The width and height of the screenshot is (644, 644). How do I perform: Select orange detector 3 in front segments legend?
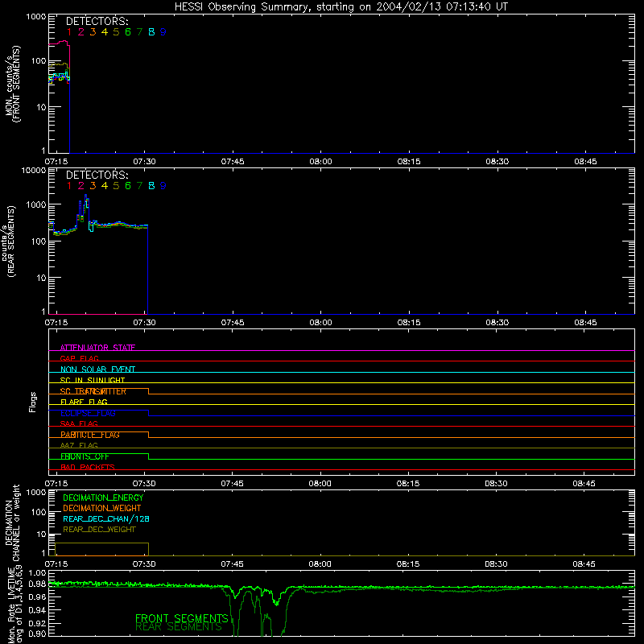[x=93, y=32]
